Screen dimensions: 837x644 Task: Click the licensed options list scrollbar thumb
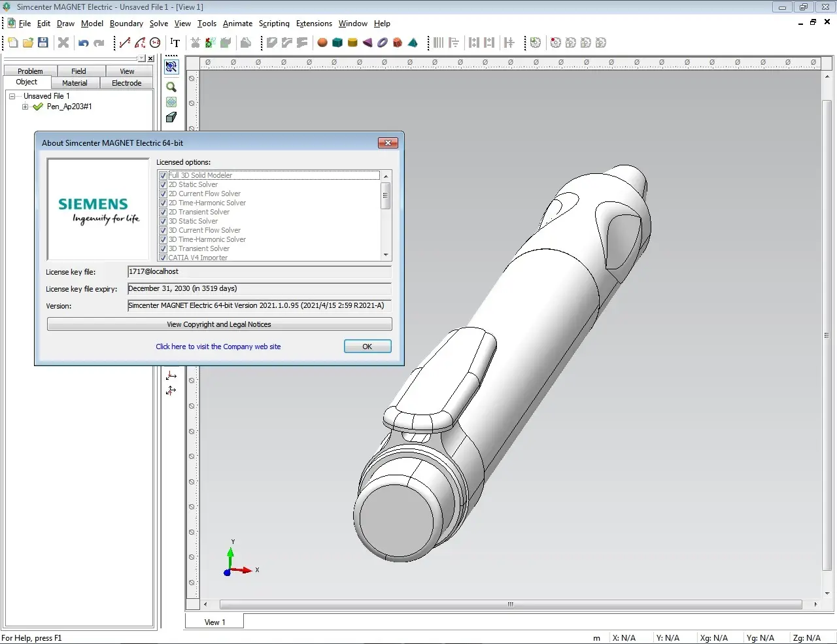(x=385, y=195)
